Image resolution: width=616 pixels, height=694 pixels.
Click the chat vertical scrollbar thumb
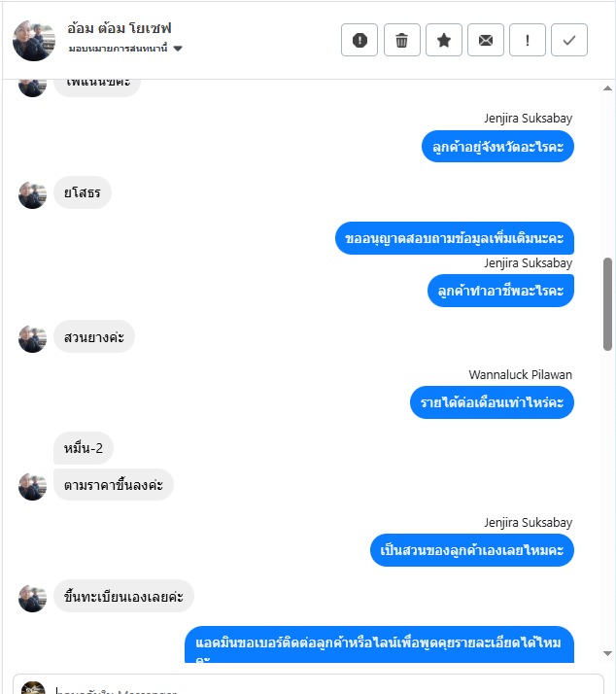tap(607, 304)
